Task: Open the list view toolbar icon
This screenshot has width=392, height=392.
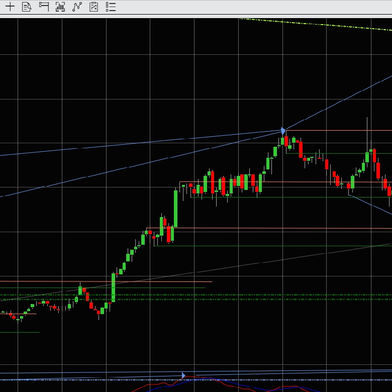Action: click(x=111, y=7)
